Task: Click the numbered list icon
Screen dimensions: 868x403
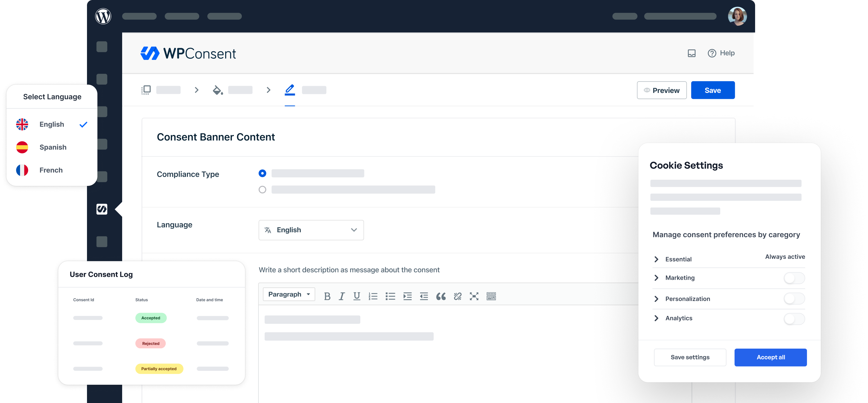Action: click(373, 296)
